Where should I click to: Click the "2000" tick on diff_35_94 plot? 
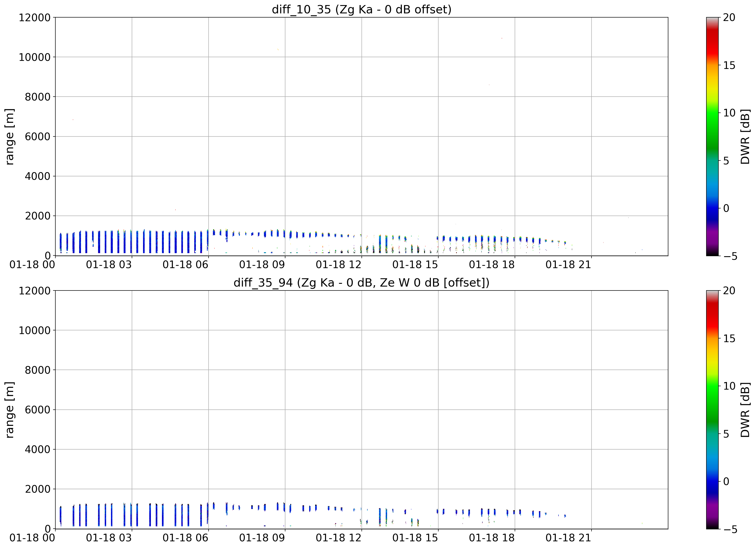(x=38, y=489)
